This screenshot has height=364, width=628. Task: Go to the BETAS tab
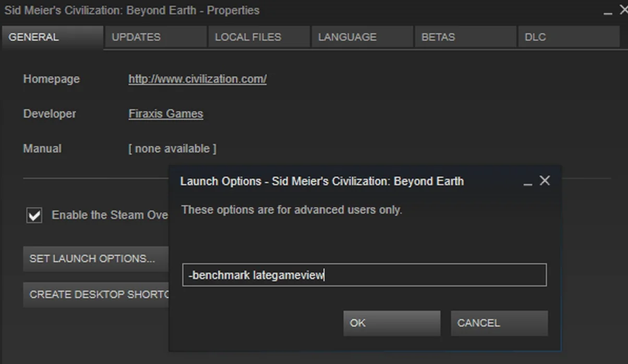(x=465, y=37)
